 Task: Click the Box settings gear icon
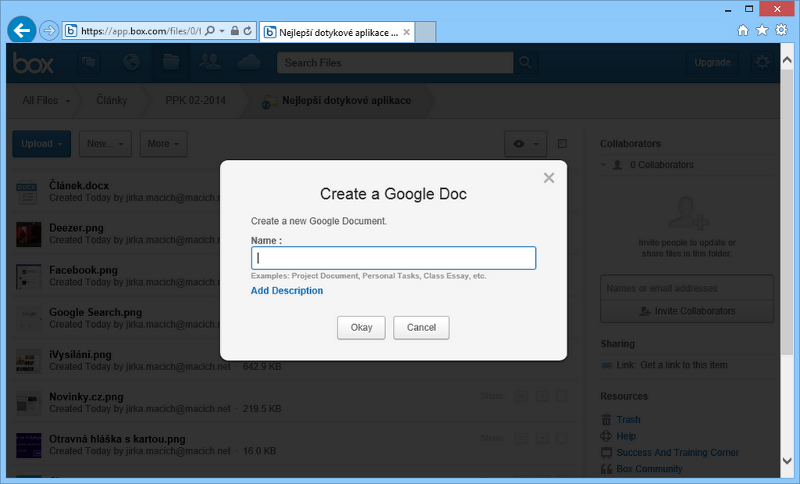764,62
